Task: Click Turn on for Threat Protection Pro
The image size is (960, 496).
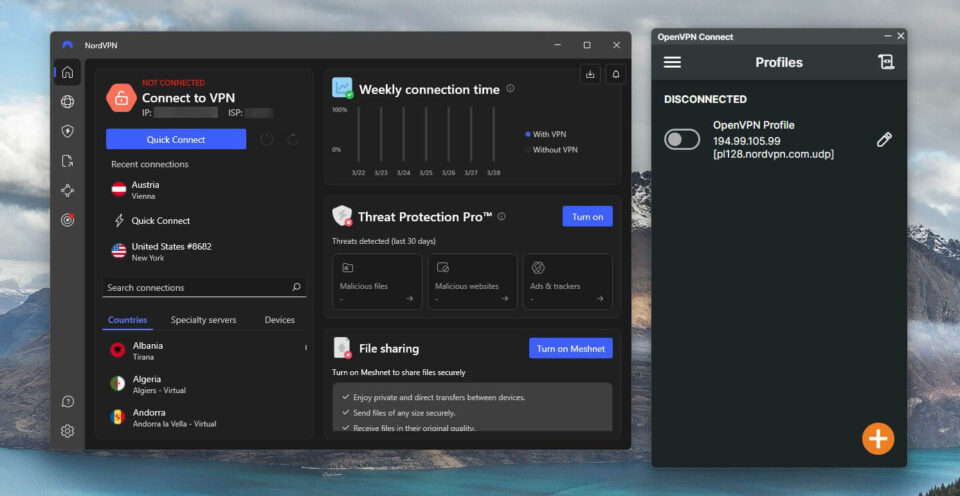Action: pyautogui.click(x=587, y=216)
